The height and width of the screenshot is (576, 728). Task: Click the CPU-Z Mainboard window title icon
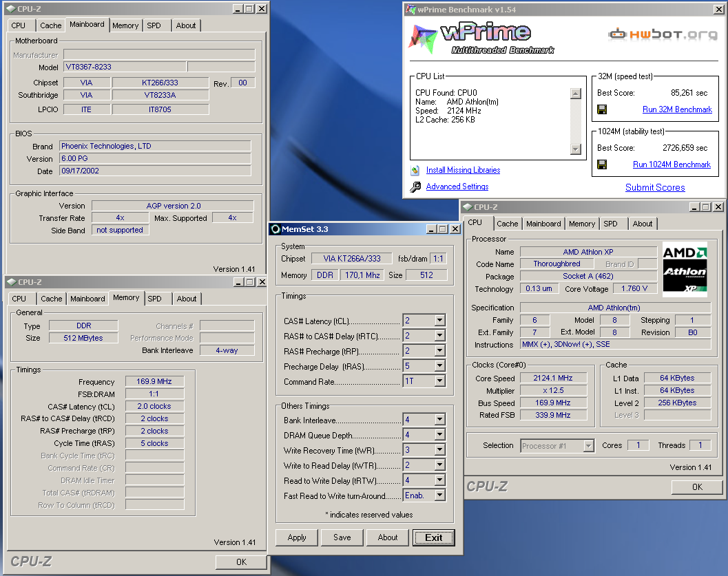point(11,9)
